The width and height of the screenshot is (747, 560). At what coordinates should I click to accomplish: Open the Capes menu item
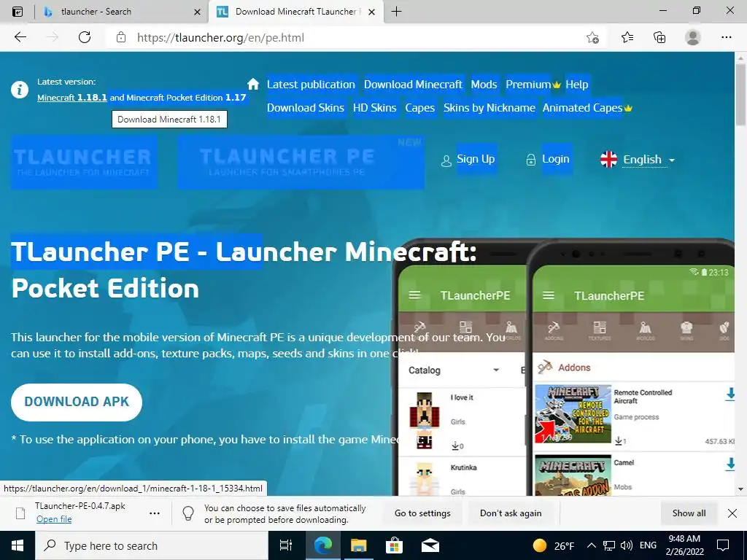[419, 108]
